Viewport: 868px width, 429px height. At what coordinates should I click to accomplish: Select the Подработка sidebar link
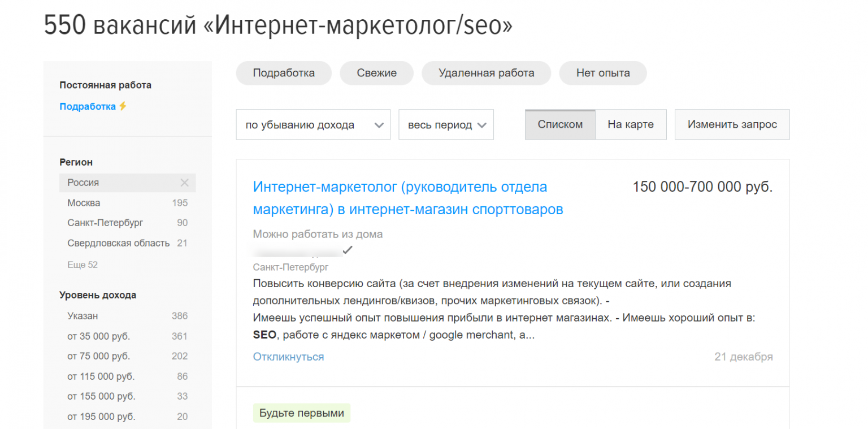[x=88, y=106]
